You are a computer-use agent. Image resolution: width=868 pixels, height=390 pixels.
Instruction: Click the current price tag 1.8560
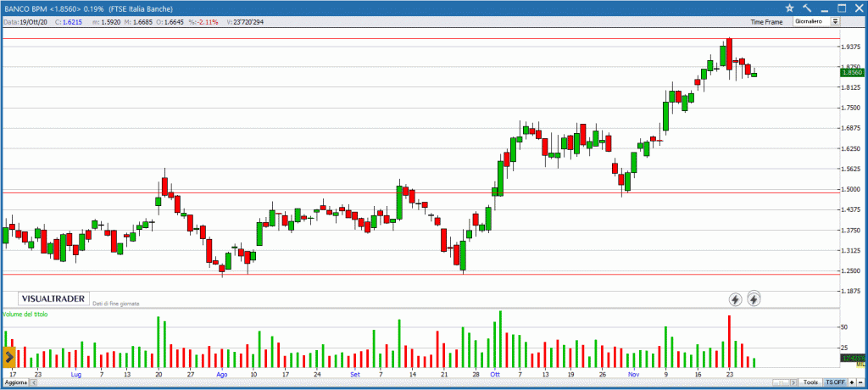[x=853, y=73]
